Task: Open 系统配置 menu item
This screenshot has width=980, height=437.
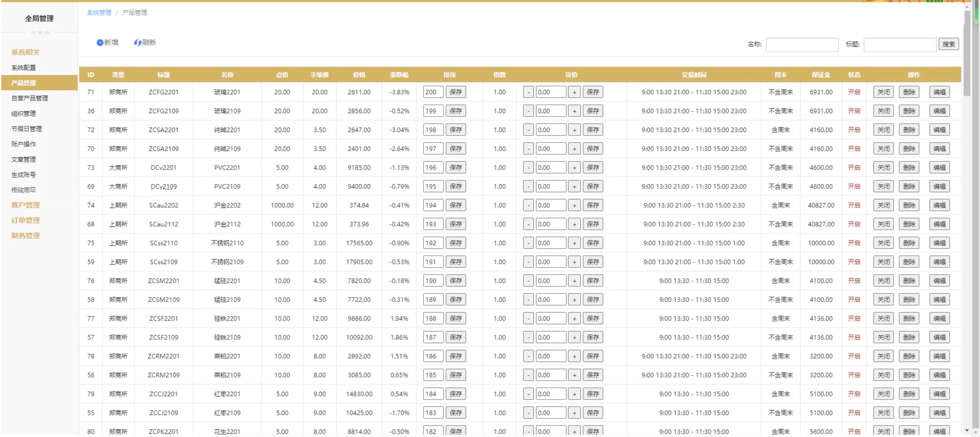Action: pyautogui.click(x=23, y=68)
